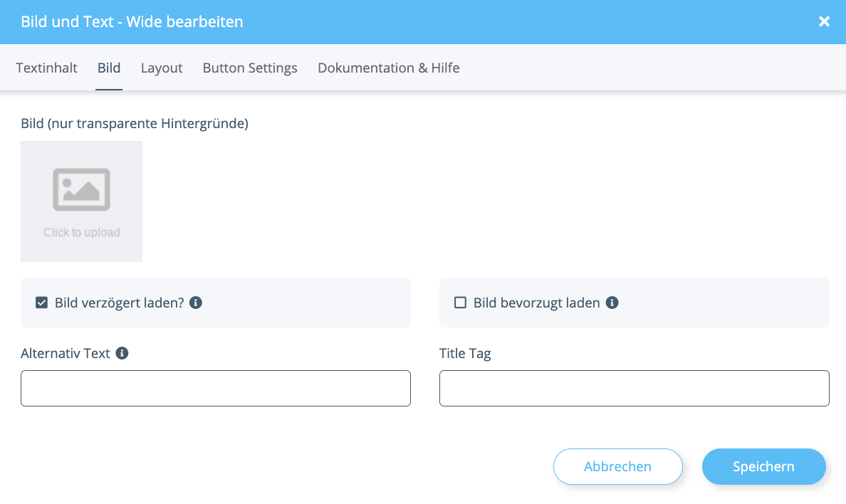Open the Dokumentation & Hilfe tab
The width and height of the screenshot is (846, 504).
pyautogui.click(x=389, y=68)
